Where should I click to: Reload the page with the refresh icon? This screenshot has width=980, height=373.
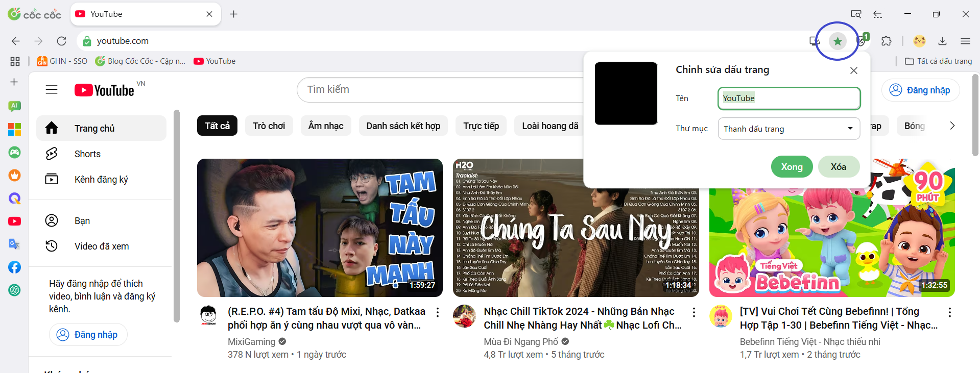[61, 41]
